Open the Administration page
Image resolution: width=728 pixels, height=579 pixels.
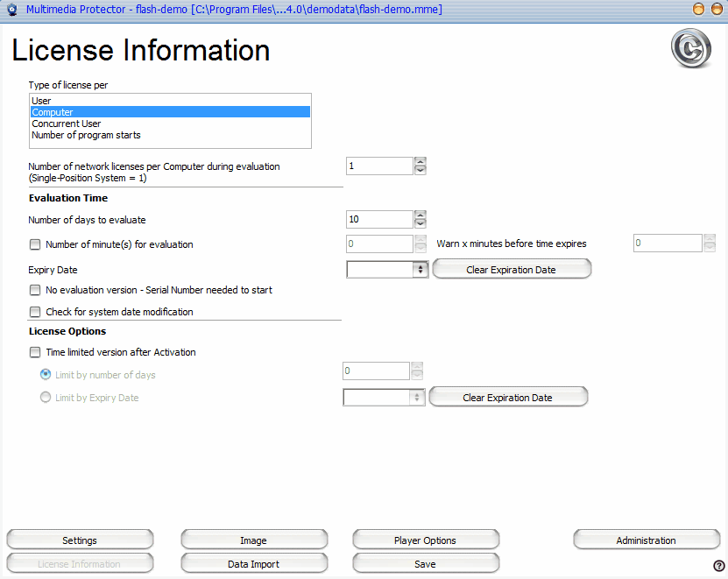(646, 540)
